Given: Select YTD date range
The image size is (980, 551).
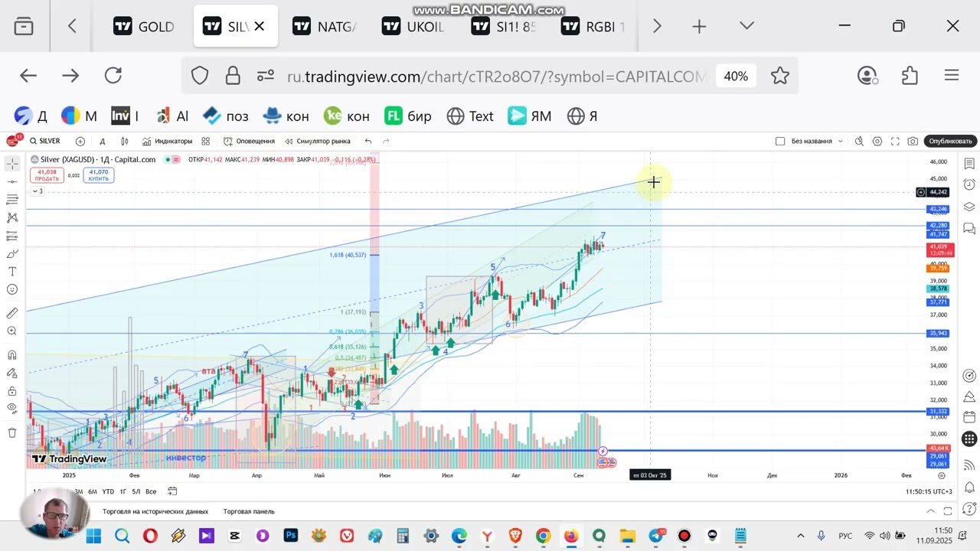Looking at the screenshot, I should (108, 491).
